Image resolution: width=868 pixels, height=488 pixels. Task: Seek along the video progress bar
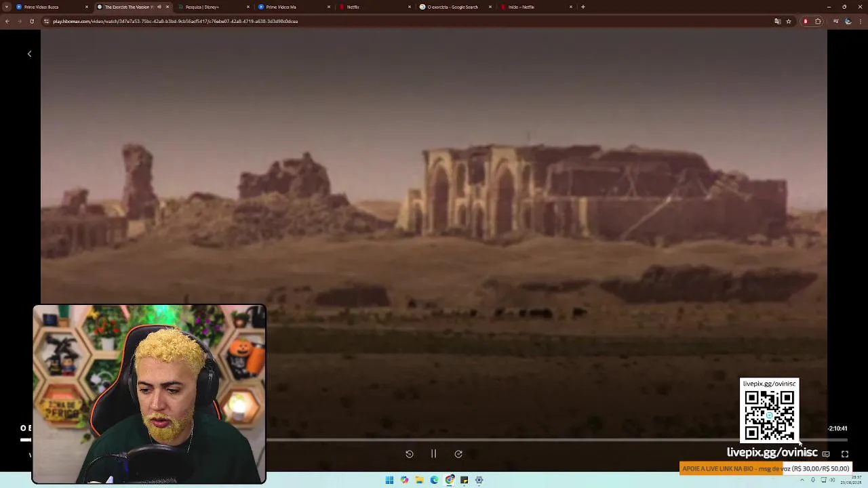434,440
